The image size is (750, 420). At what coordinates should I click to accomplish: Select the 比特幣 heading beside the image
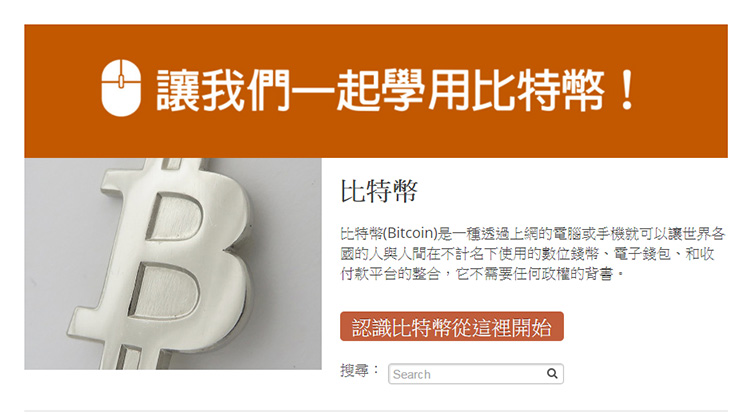(379, 191)
